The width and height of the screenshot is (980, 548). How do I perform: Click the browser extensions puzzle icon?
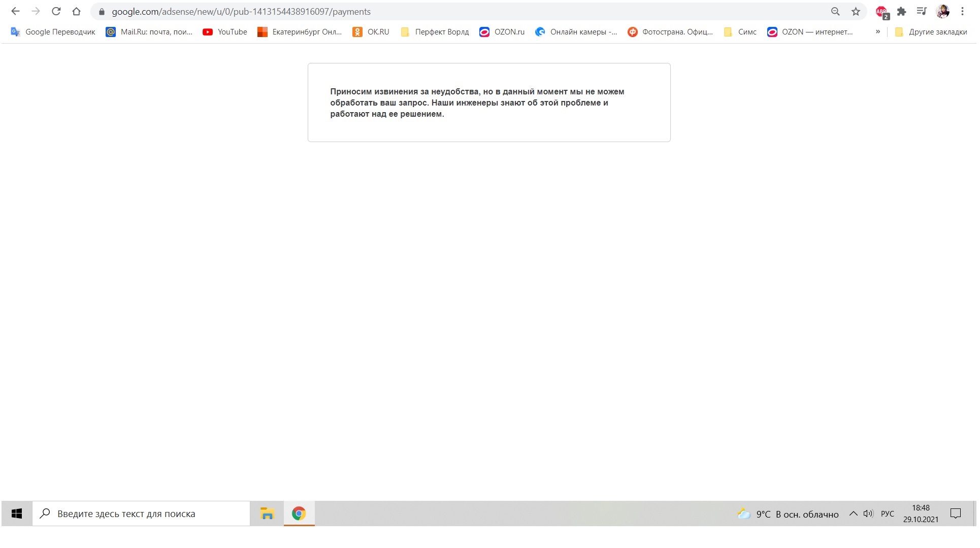click(901, 12)
